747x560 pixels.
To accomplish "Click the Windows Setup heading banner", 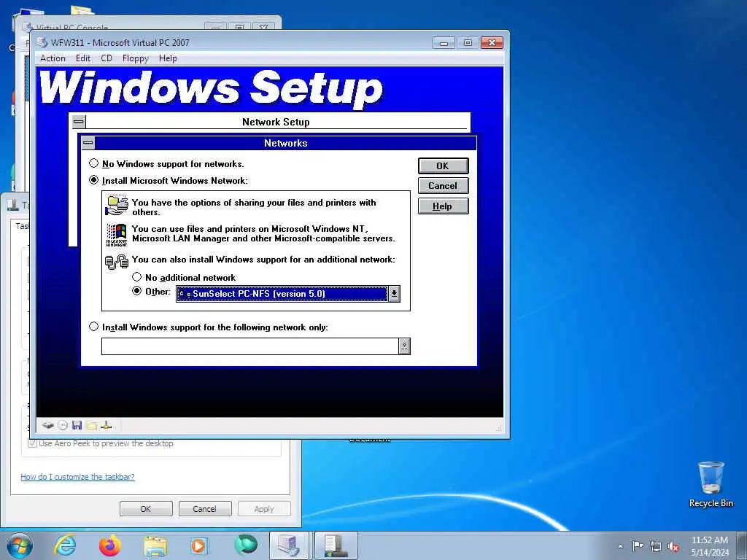I will (211, 89).
